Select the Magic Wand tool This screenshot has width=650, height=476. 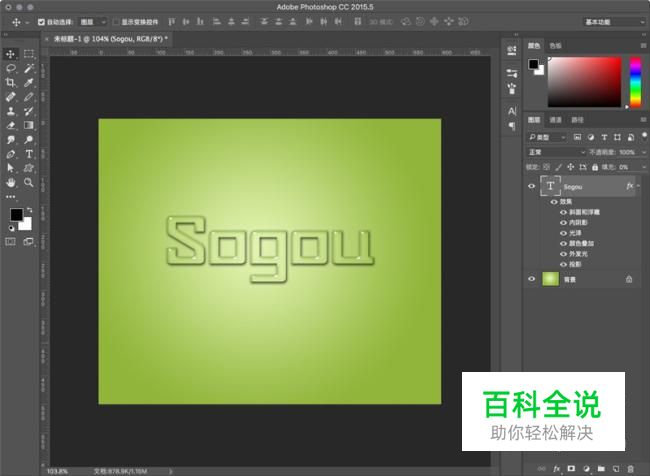[29, 68]
